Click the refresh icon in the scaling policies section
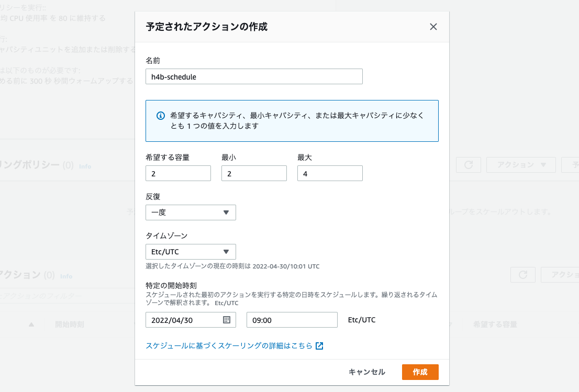This screenshot has height=392, width=579. [x=469, y=164]
